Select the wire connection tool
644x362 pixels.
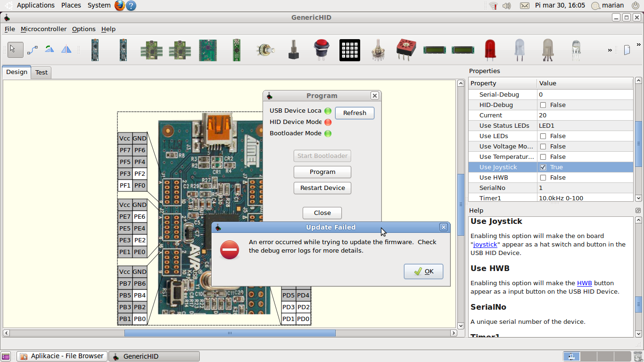click(32, 49)
